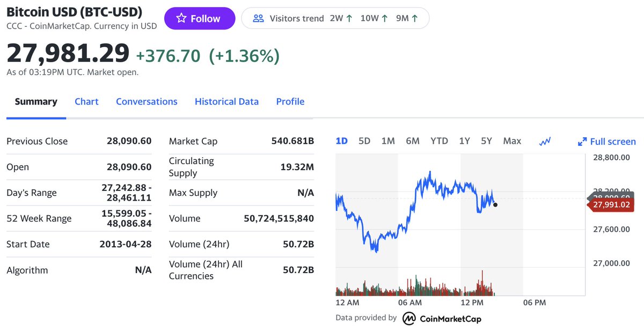Click the 52 Week Range value
The height and width of the screenshot is (331, 644).
click(126, 218)
